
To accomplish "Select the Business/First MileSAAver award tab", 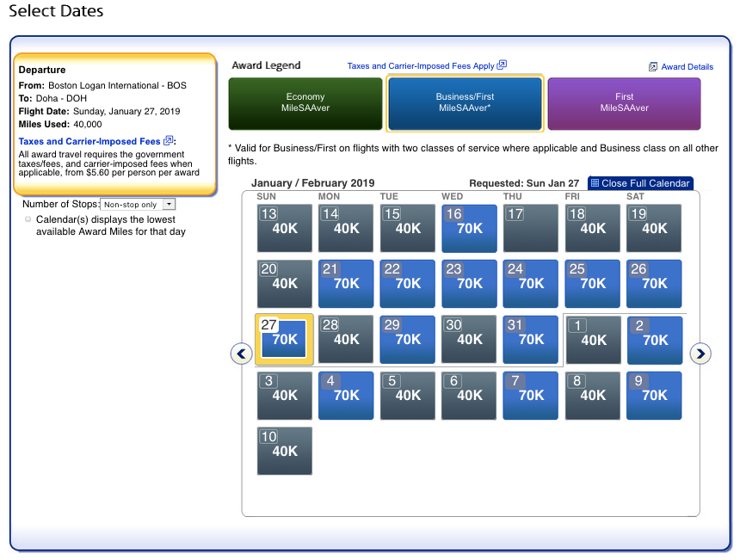I will click(x=465, y=103).
